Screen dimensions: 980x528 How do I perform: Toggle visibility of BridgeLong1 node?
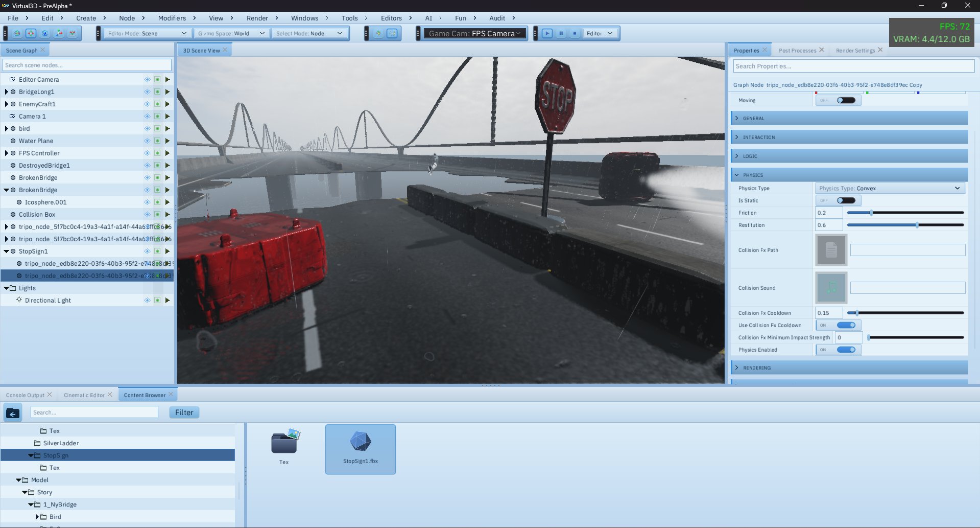click(147, 91)
